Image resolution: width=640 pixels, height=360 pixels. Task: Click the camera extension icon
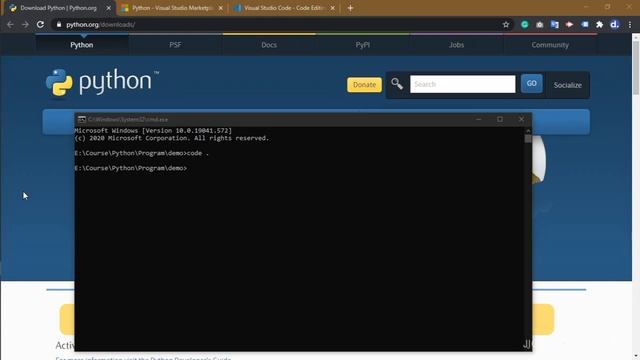click(x=540, y=24)
